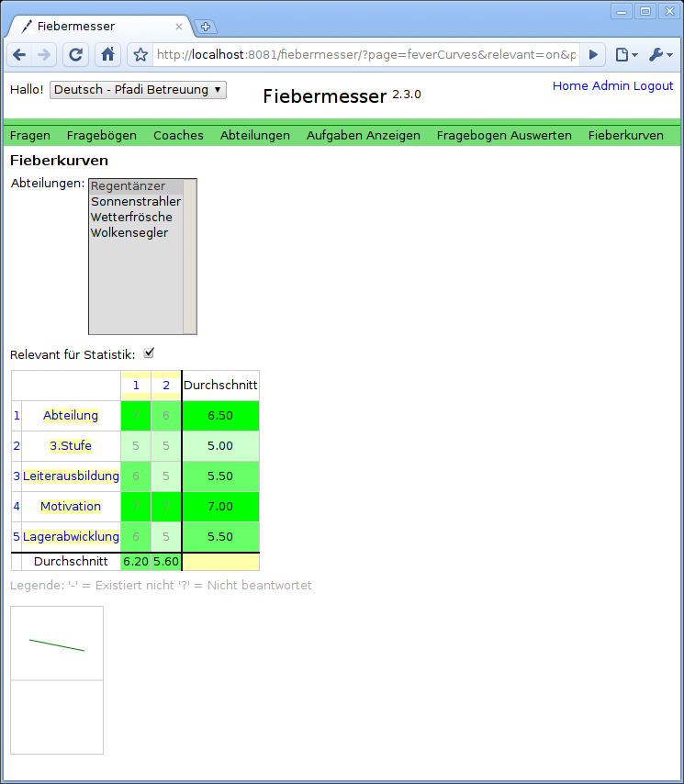Image resolution: width=684 pixels, height=784 pixels.
Task: Open the wrench settings menu
Action: click(x=660, y=55)
